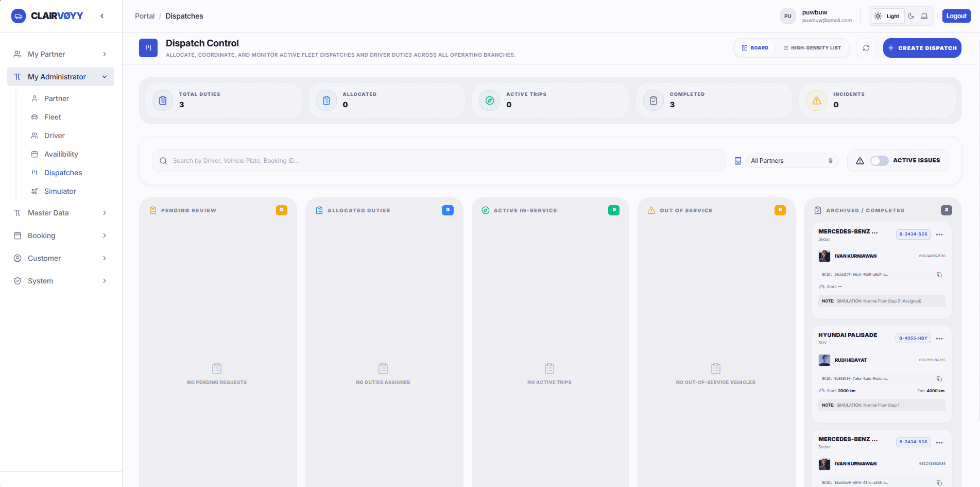The height and width of the screenshot is (487, 980).
Task: Click the Completed stat check icon
Action: point(654,100)
